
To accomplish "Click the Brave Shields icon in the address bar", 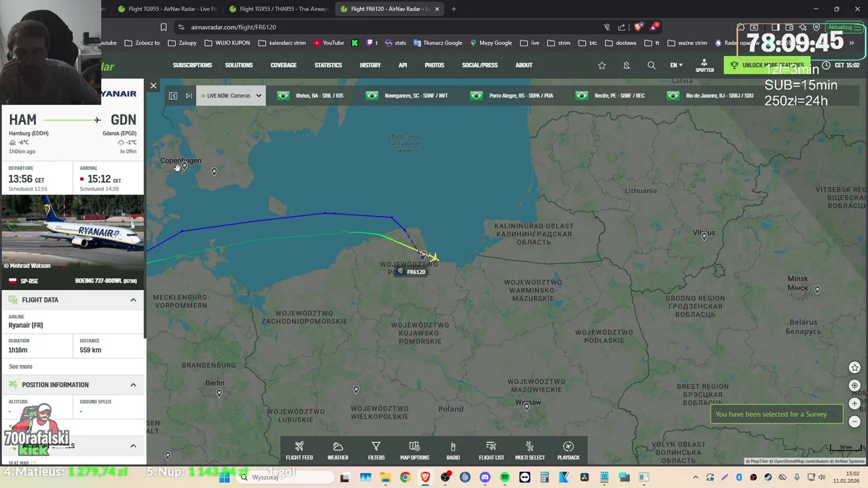I will pos(638,27).
